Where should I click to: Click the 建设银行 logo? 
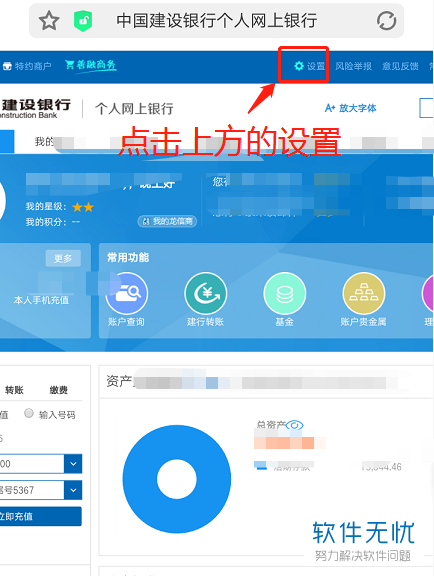coord(35,108)
